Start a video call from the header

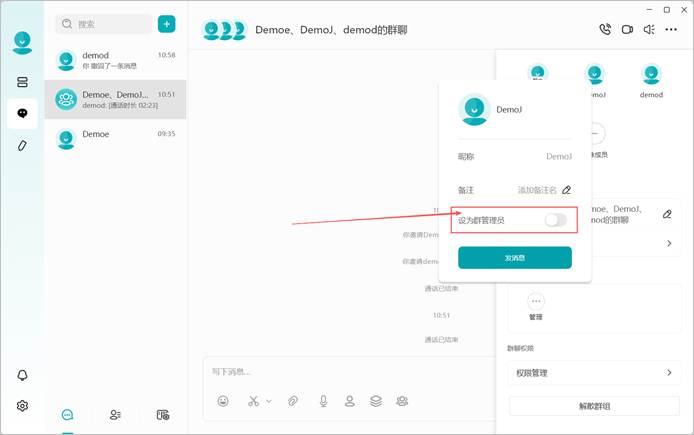coord(627,30)
